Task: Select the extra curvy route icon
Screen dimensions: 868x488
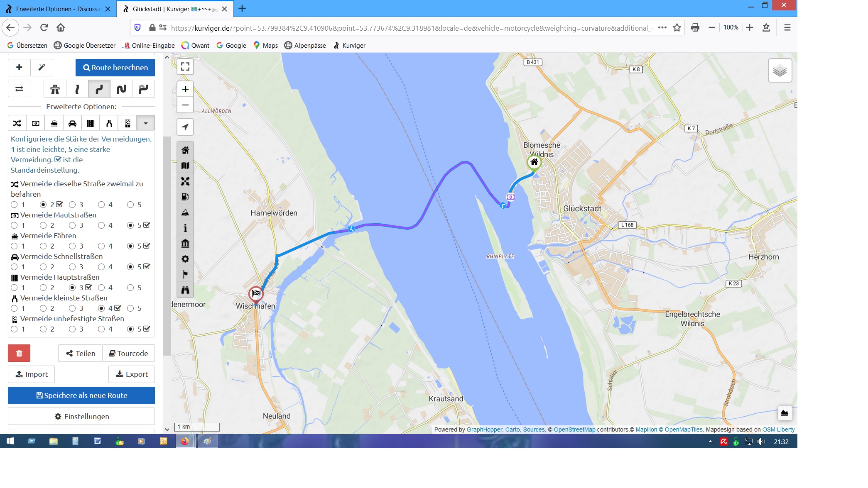Action: tap(121, 89)
